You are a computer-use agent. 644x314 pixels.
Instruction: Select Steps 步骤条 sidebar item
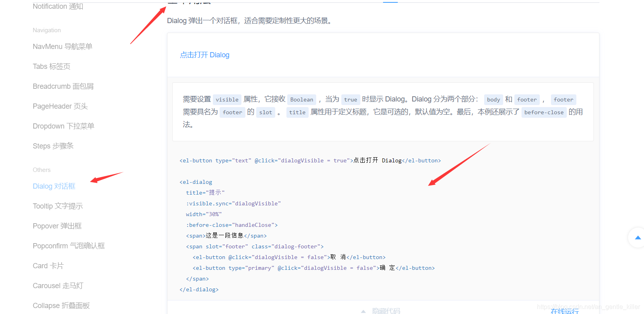coord(53,146)
